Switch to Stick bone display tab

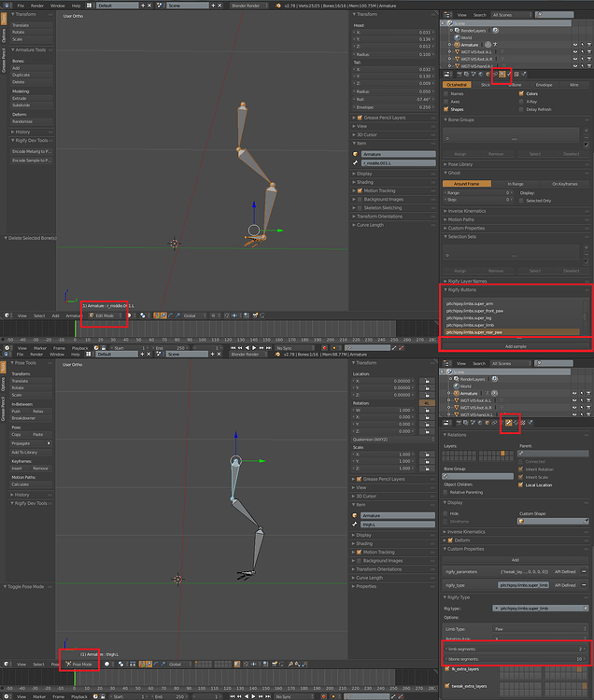click(486, 85)
